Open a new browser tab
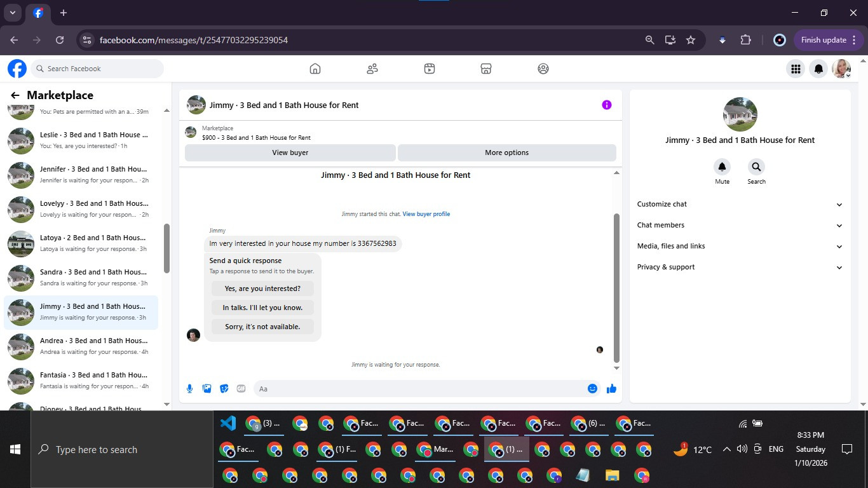This screenshot has height=488, width=868. (64, 13)
